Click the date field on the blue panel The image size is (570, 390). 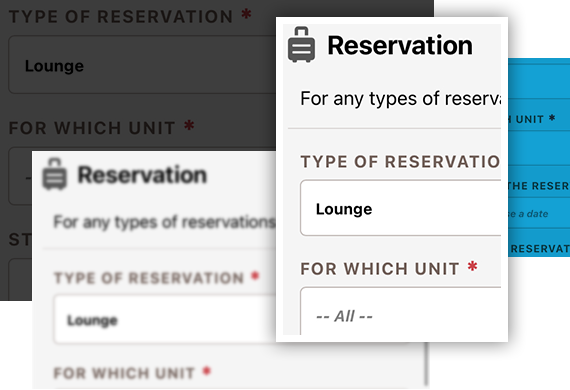(539, 213)
